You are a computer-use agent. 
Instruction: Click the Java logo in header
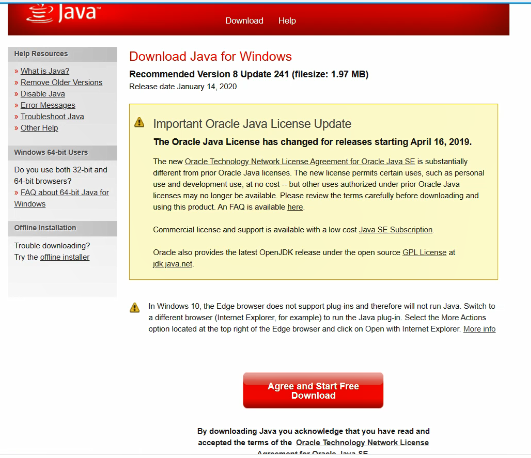click(64, 13)
